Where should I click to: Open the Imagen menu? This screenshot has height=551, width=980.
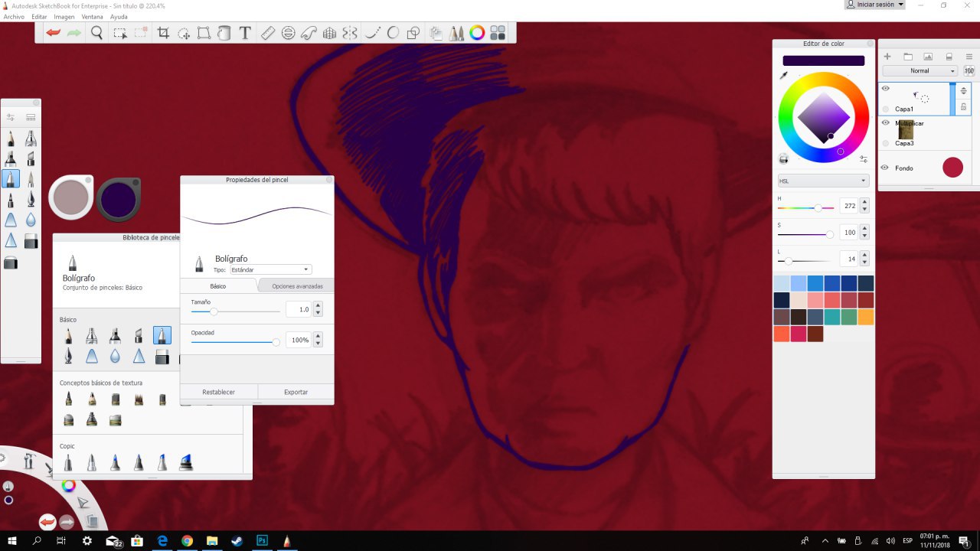64,16
